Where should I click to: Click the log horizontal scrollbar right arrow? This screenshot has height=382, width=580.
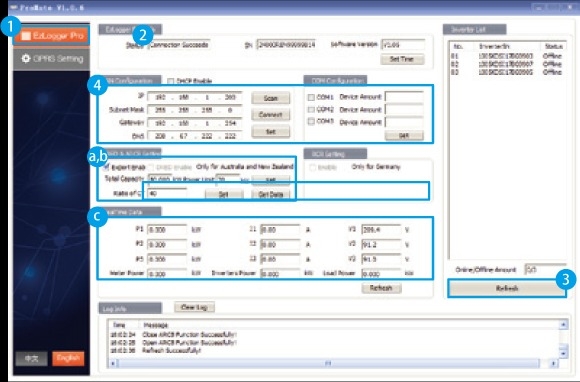point(553,364)
